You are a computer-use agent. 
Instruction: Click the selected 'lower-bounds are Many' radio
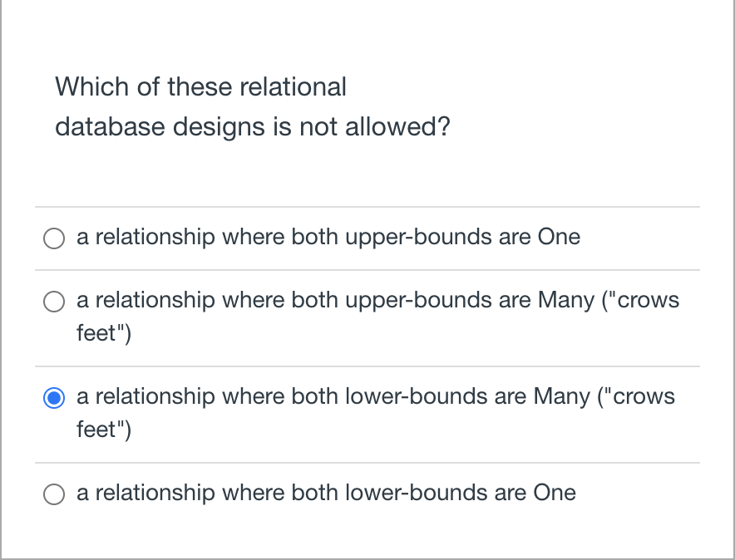tap(53, 398)
